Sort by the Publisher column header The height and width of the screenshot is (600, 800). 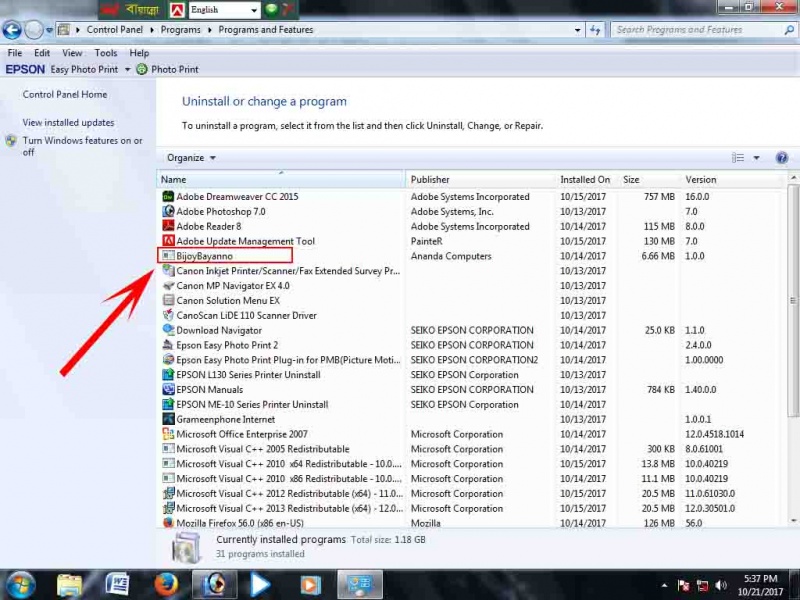(x=480, y=180)
